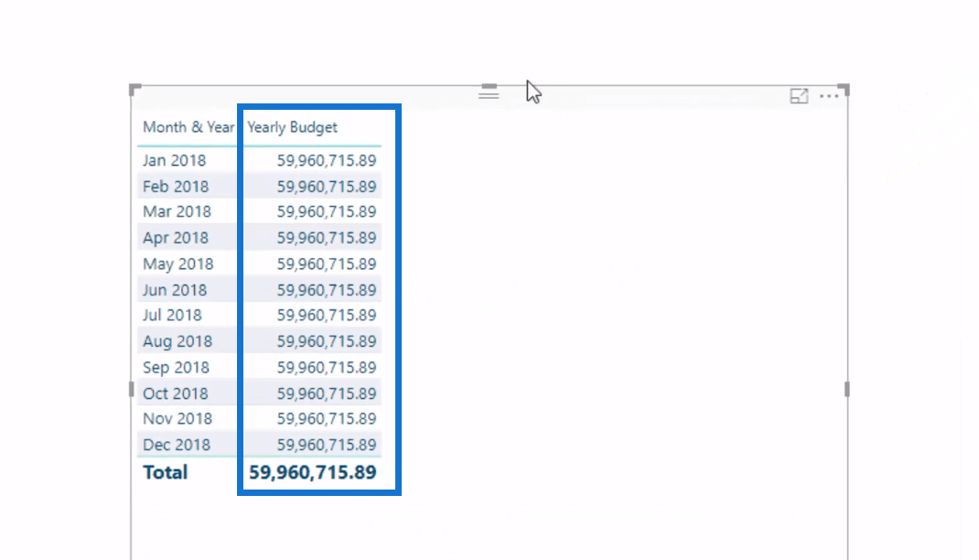
Task: Select the Apr 2018 row label
Action: coord(176,238)
